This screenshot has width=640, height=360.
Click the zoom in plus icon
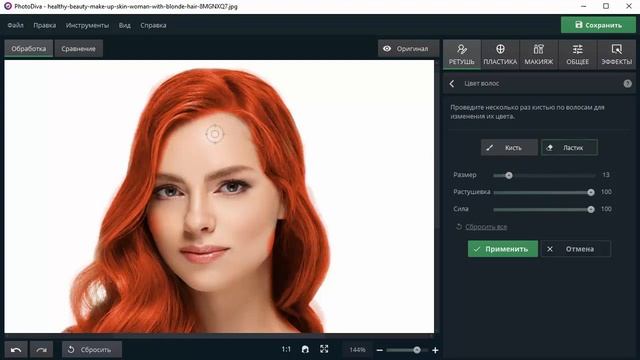pos(435,350)
